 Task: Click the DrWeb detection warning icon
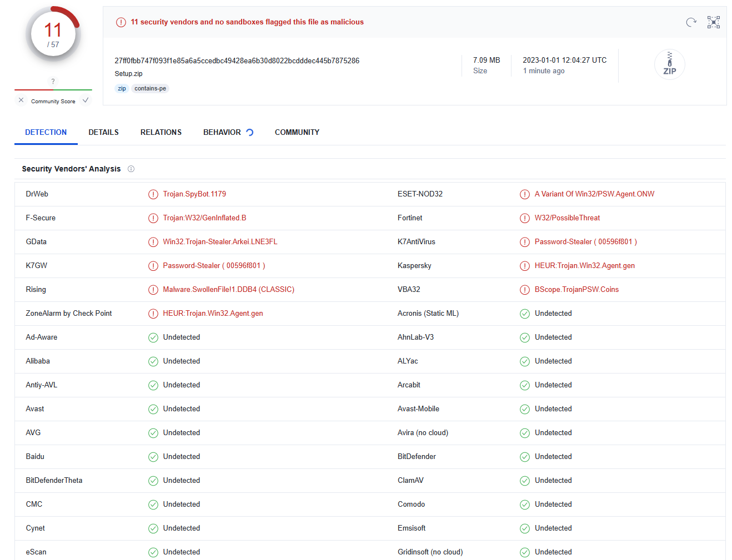click(153, 194)
